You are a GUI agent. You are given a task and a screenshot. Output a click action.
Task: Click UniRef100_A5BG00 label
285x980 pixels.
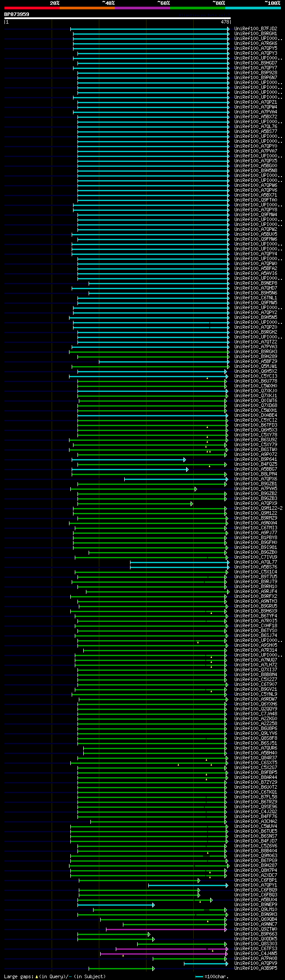pyautogui.click(x=256, y=166)
